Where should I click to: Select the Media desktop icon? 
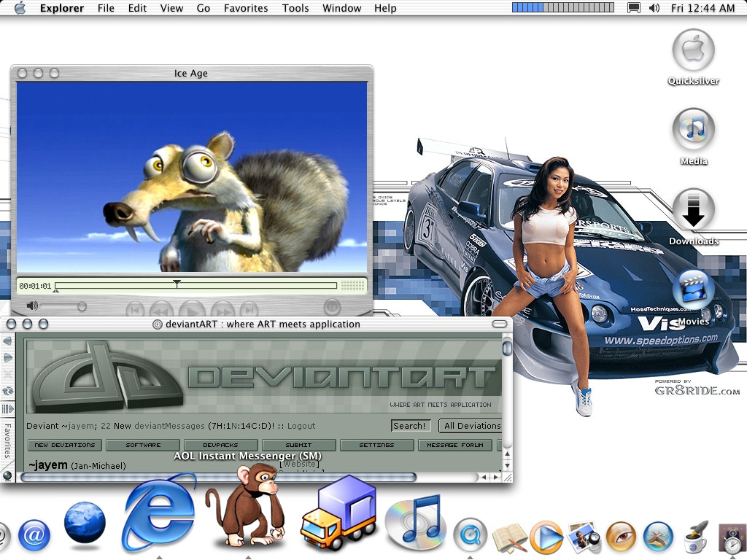pyautogui.click(x=694, y=136)
